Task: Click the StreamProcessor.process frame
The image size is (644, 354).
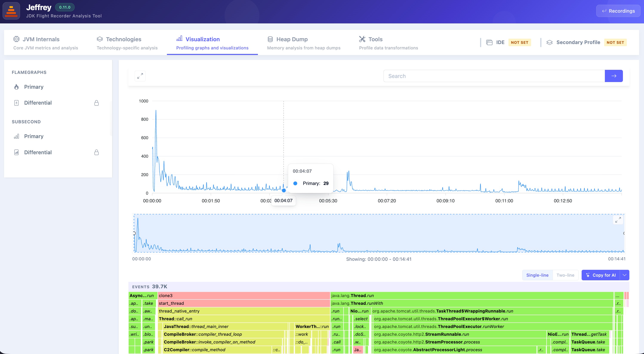Action: pos(459,342)
